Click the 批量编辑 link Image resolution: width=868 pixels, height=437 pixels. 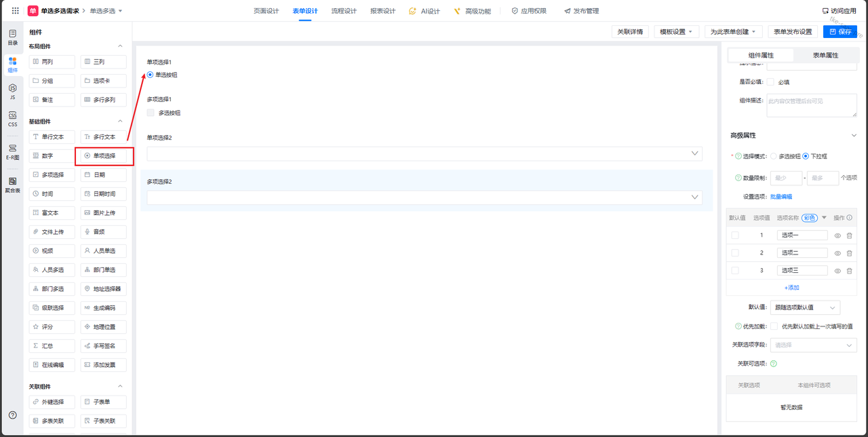click(781, 197)
